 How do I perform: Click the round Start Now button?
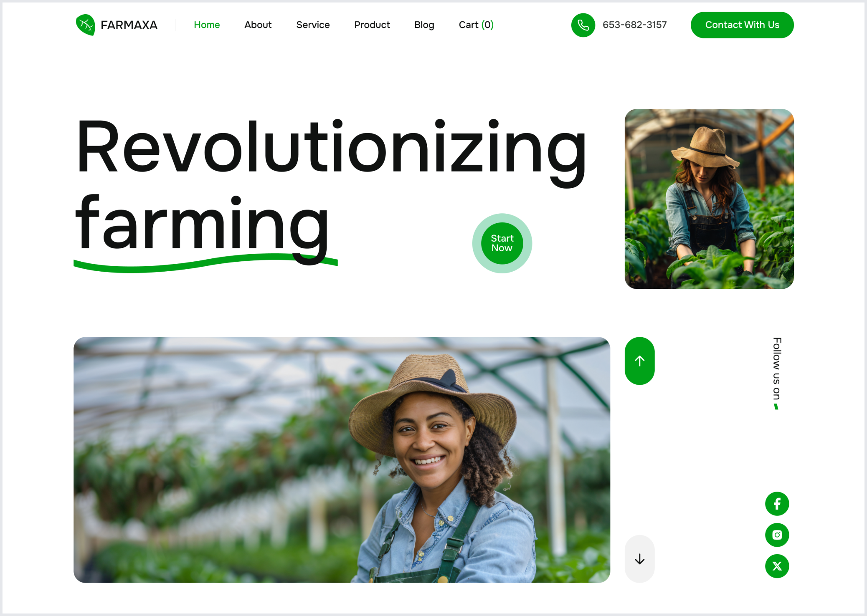point(502,243)
